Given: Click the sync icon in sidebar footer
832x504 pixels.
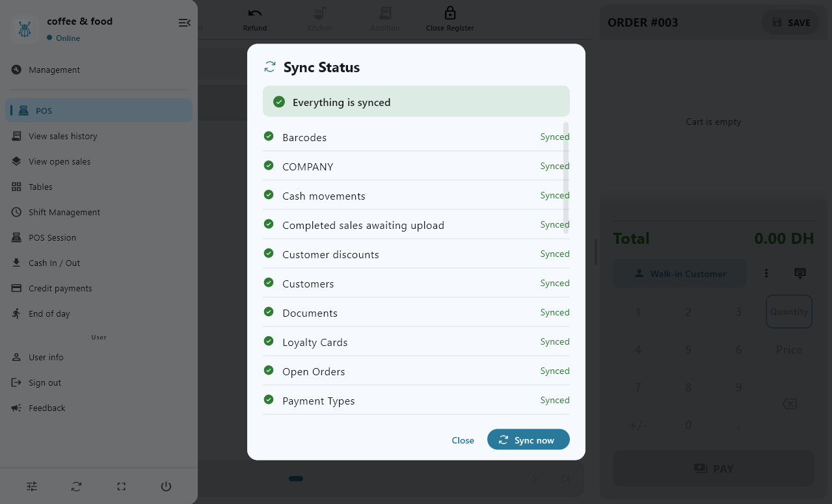Looking at the screenshot, I should tap(77, 486).
